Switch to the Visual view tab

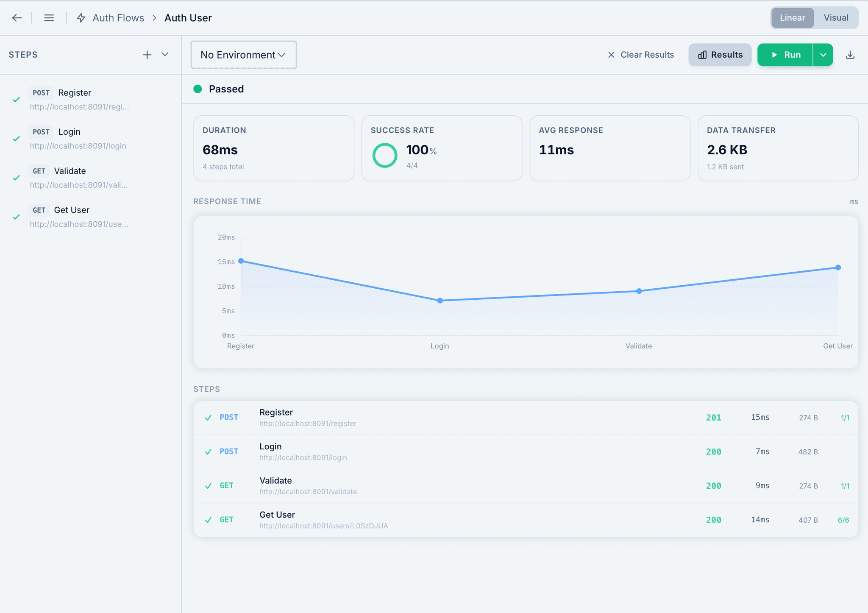835,17
